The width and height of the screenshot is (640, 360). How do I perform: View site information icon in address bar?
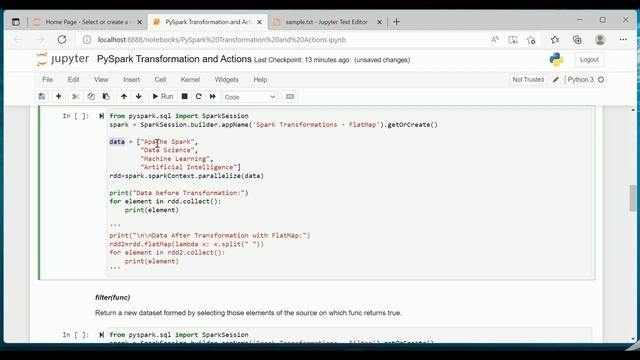click(87, 40)
